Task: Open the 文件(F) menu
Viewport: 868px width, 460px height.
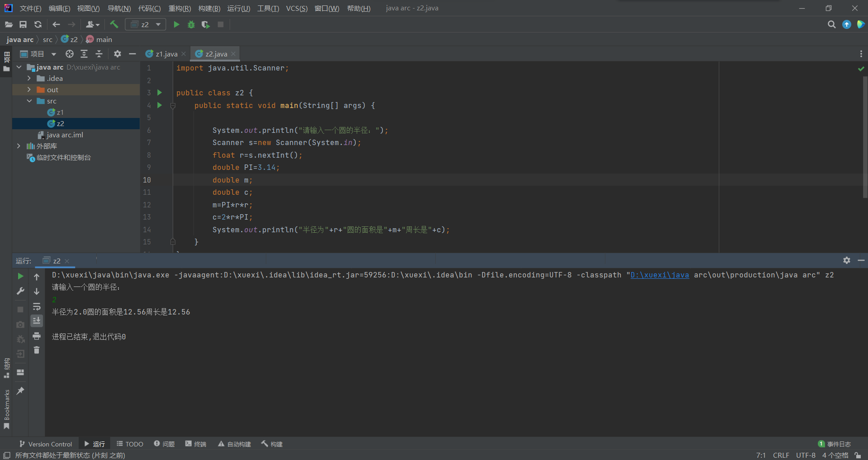Action: pos(30,8)
